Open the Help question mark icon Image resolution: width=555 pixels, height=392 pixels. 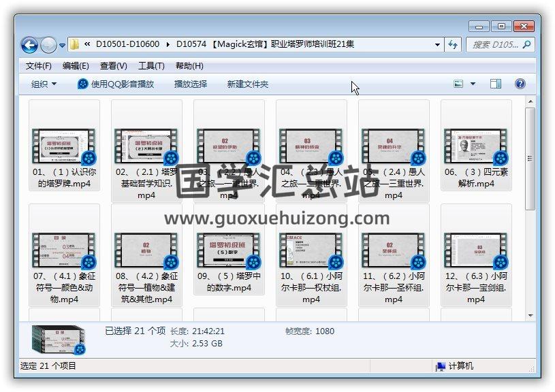(520, 84)
